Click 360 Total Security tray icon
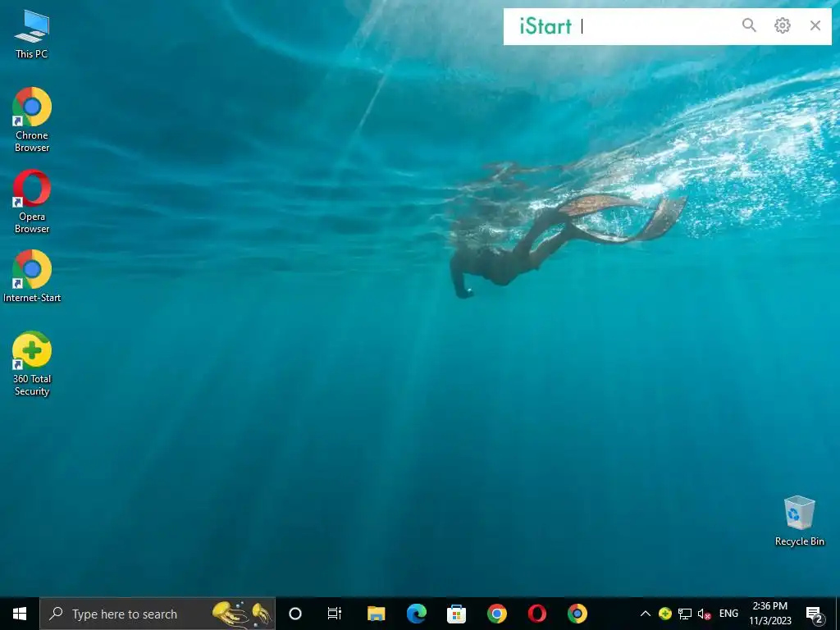The image size is (840, 630). 664,614
